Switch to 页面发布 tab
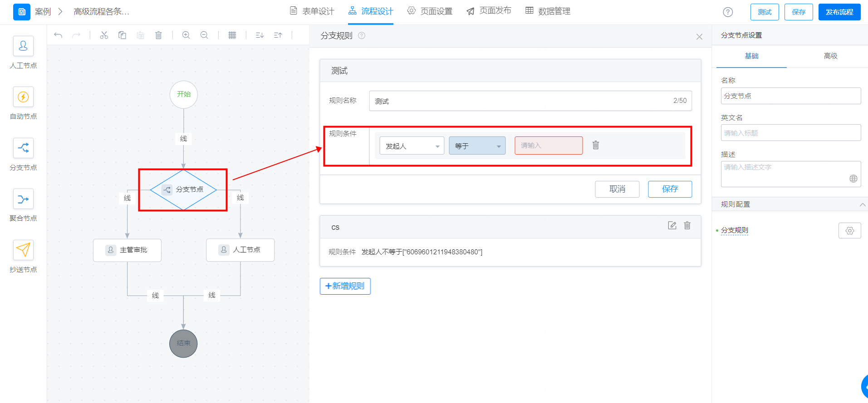Image resolution: width=868 pixels, height=403 pixels. (489, 11)
